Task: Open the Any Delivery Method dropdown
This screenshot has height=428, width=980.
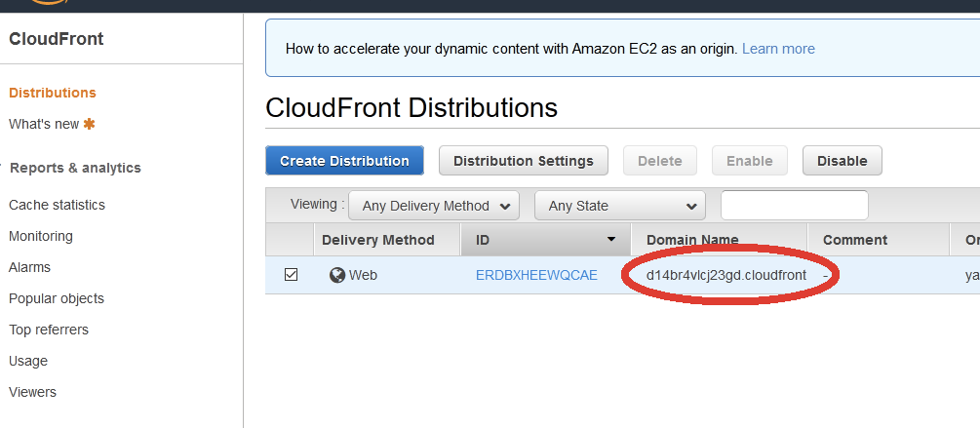Action: click(x=434, y=206)
